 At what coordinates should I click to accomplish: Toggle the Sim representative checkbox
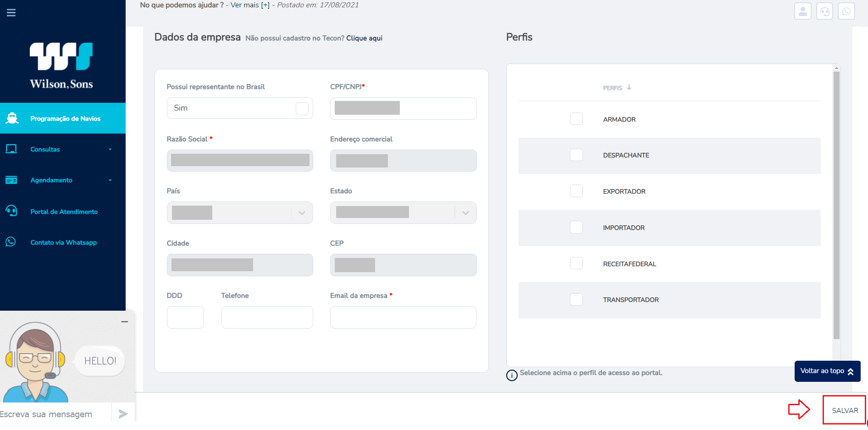click(x=302, y=109)
